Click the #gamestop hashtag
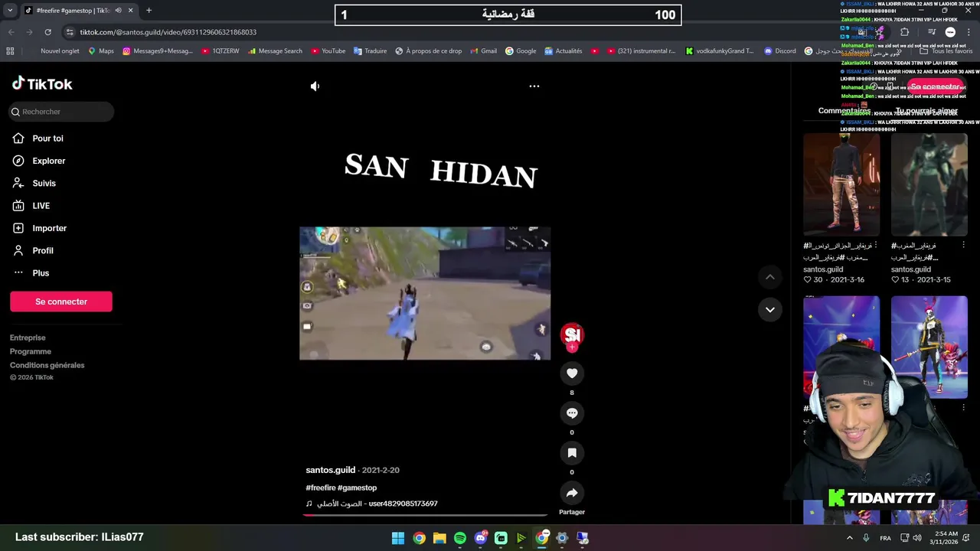 [x=358, y=487]
